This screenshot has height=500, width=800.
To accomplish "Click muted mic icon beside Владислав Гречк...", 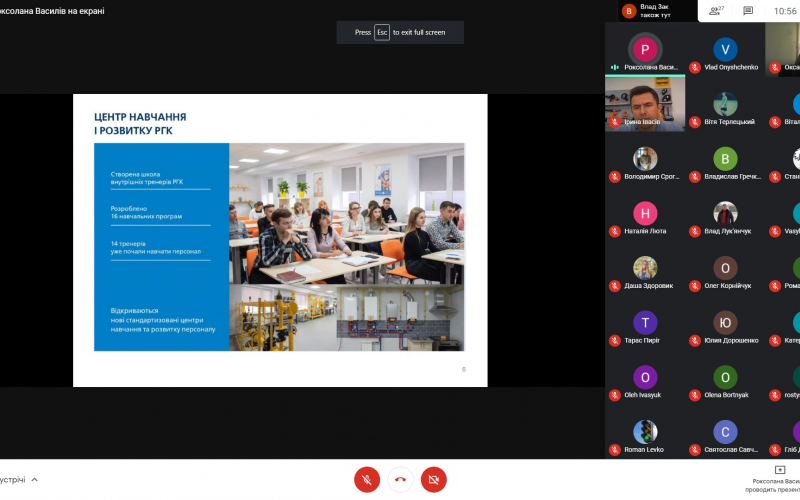I will pyautogui.click(x=694, y=177).
